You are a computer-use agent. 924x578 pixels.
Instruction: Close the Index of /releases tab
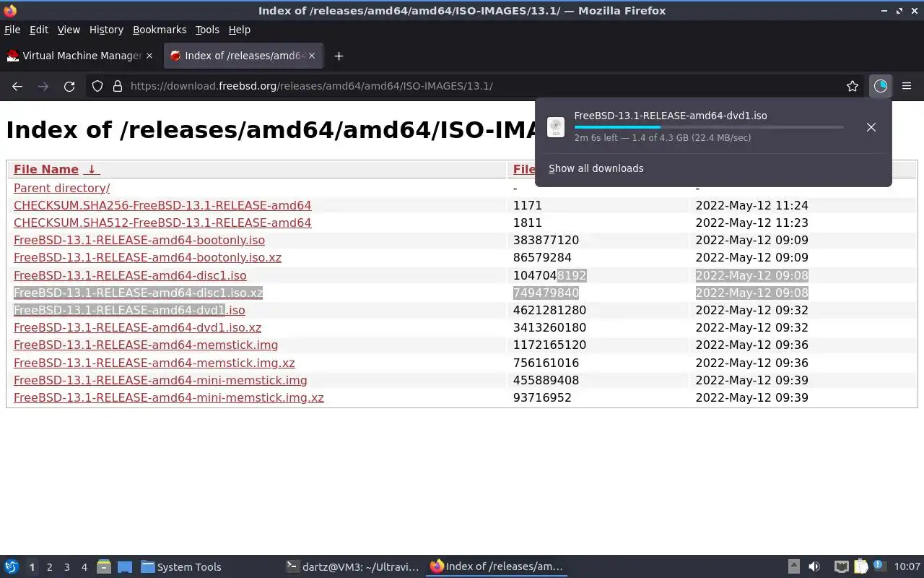pyautogui.click(x=313, y=56)
